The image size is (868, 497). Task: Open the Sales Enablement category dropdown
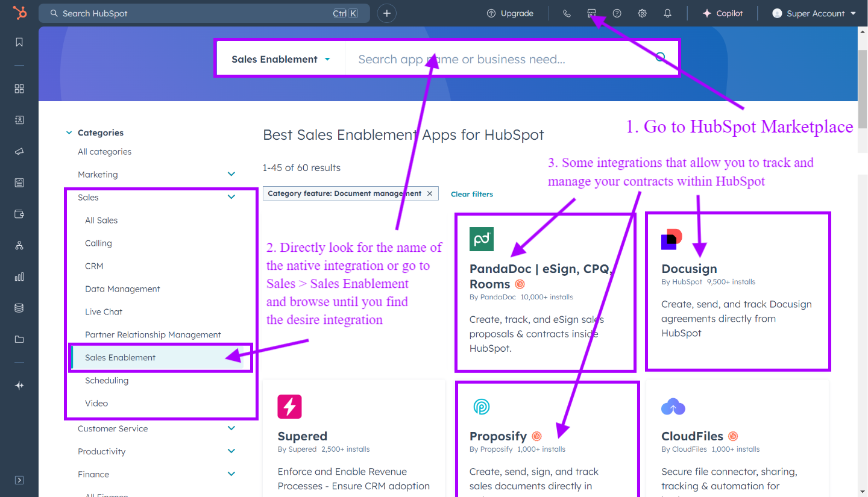[x=279, y=58]
